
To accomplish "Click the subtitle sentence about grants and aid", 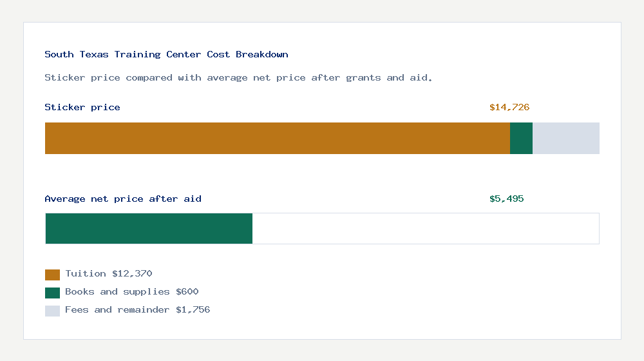I will point(238,78).
